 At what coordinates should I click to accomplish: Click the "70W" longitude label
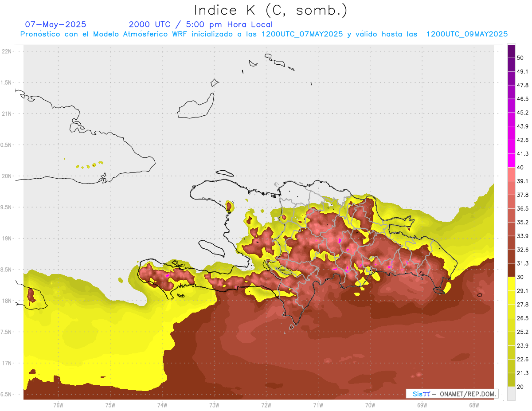(x=370, y=405)
